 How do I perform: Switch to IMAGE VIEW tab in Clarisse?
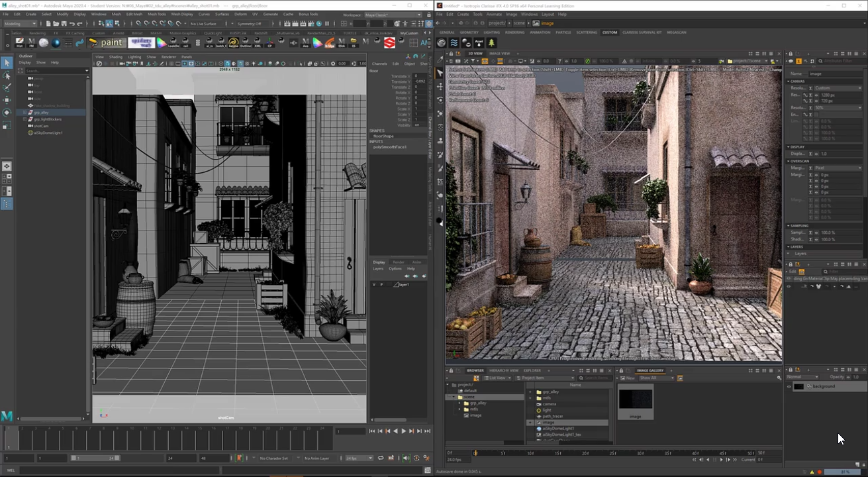(x=500, y=54)
